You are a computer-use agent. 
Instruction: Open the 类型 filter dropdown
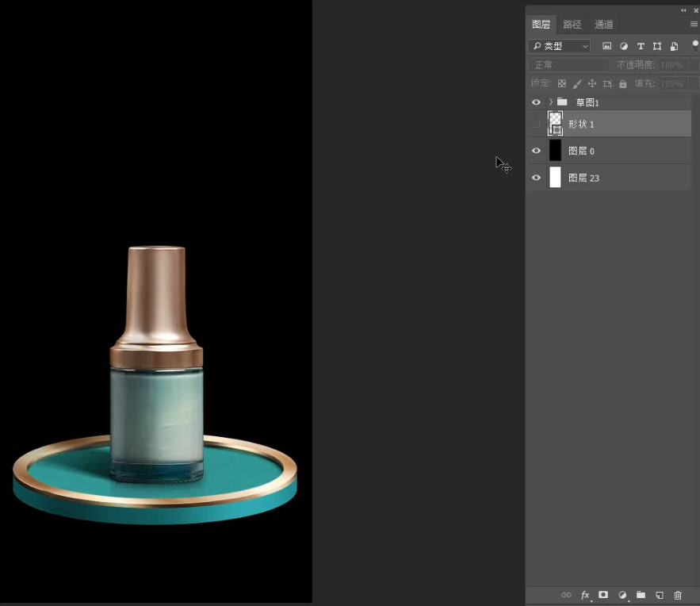point(560,47)
